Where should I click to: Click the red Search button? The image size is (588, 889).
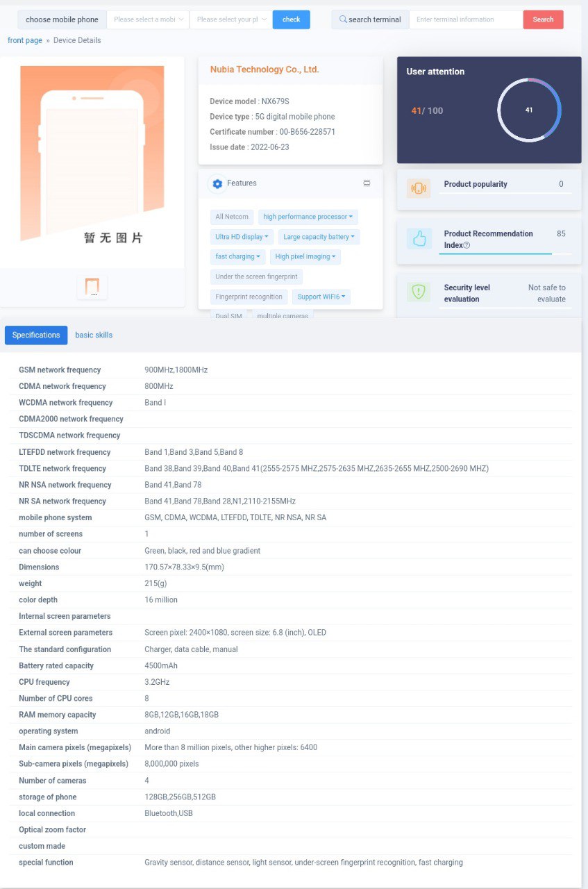544,19
